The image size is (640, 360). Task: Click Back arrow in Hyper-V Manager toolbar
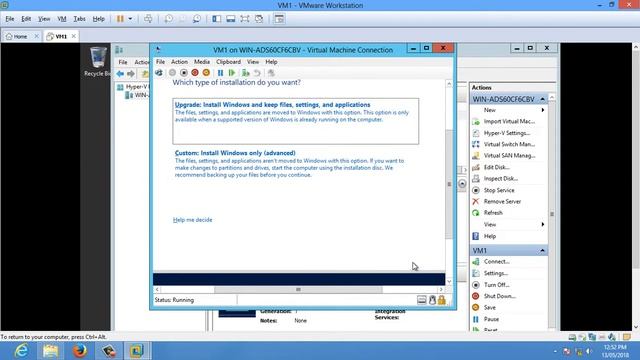coord(120,74)
